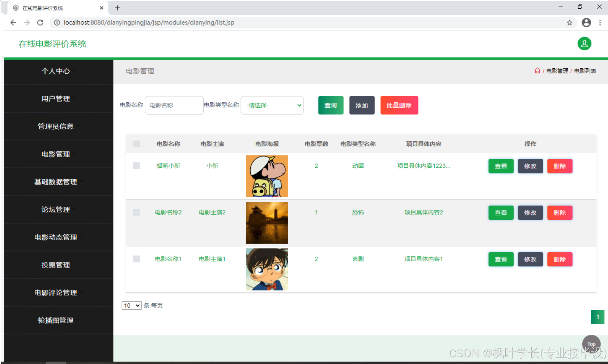The width and height of the screenshot is (608, 364).
Task: Click 修改 for 电影名称2
Action: (x=530, y=213)
